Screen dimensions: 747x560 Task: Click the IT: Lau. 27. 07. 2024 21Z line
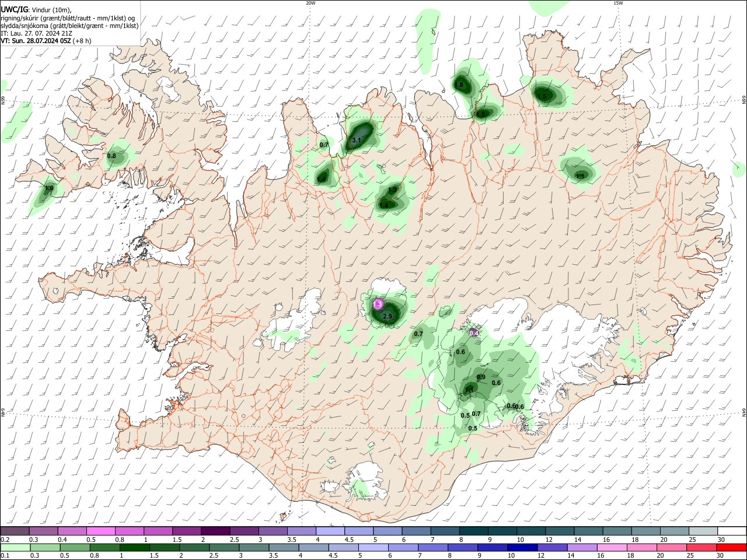point(37,34)
